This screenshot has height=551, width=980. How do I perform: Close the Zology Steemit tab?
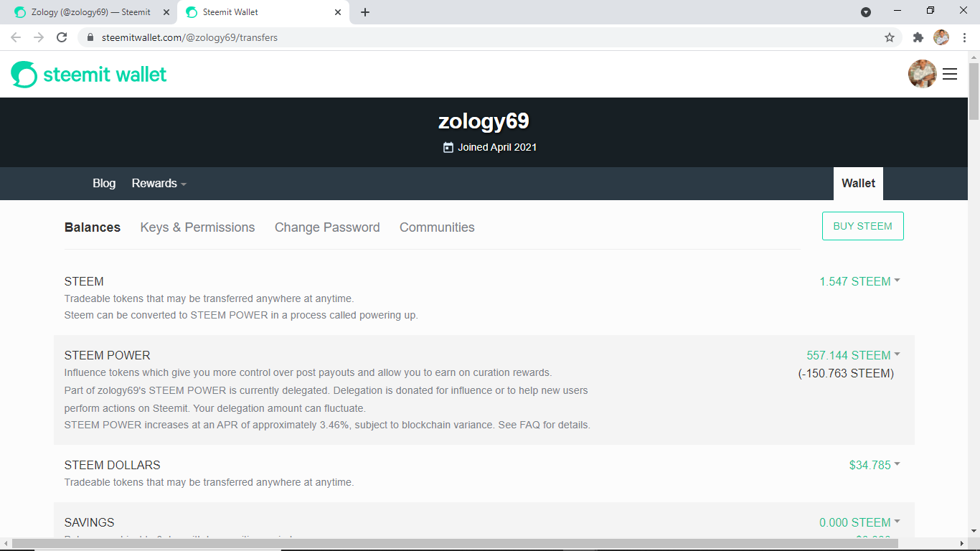[x=166, y=12]
